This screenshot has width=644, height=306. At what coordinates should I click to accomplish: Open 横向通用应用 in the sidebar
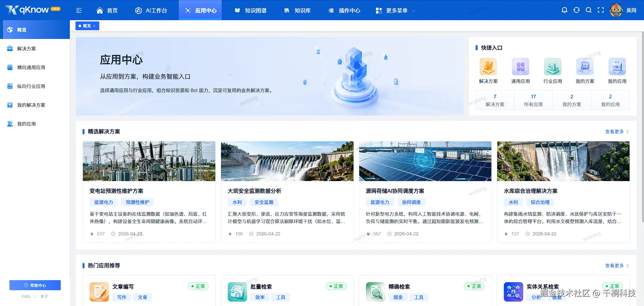(x=35, y=68)
